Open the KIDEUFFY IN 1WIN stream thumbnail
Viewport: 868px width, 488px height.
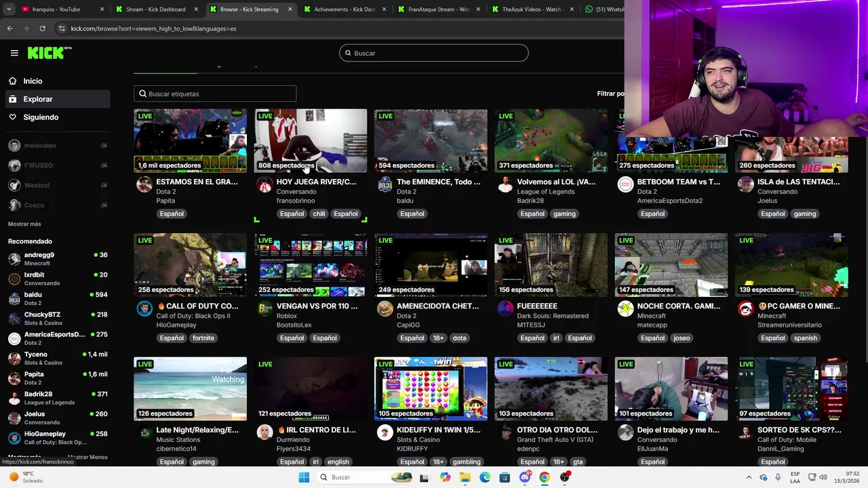431,389
